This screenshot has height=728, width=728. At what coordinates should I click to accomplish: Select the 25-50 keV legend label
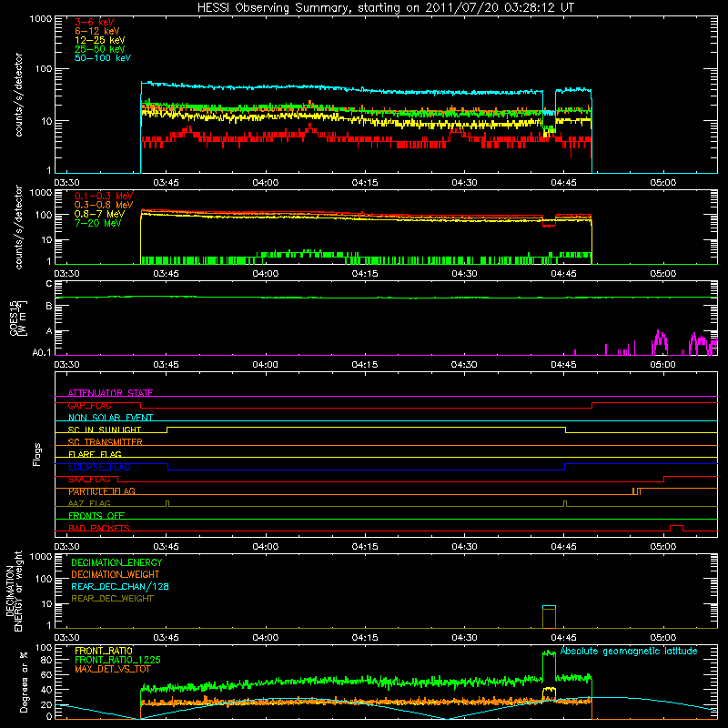100,49
